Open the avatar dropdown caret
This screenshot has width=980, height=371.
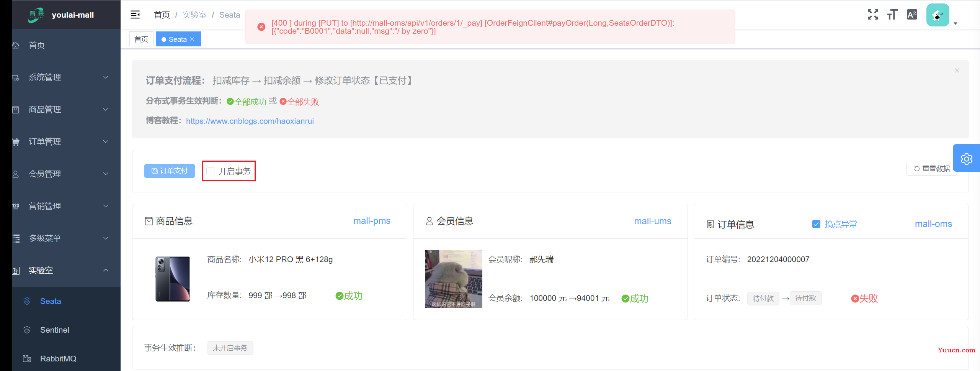955,23
